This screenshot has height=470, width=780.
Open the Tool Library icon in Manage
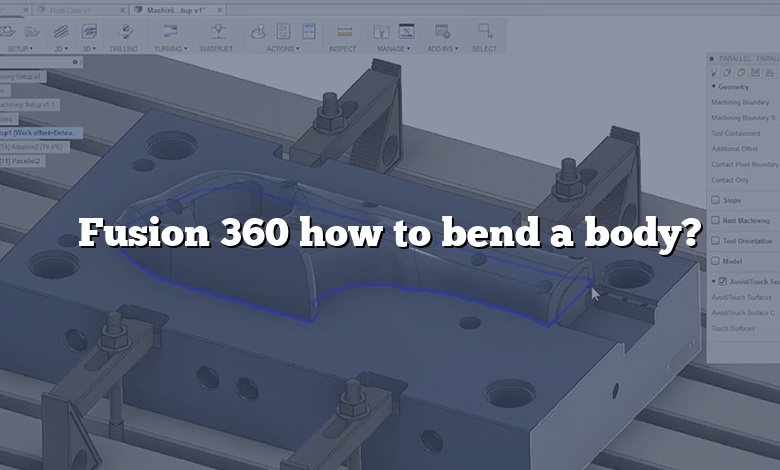pyautogui.click(x=381, y=32)
